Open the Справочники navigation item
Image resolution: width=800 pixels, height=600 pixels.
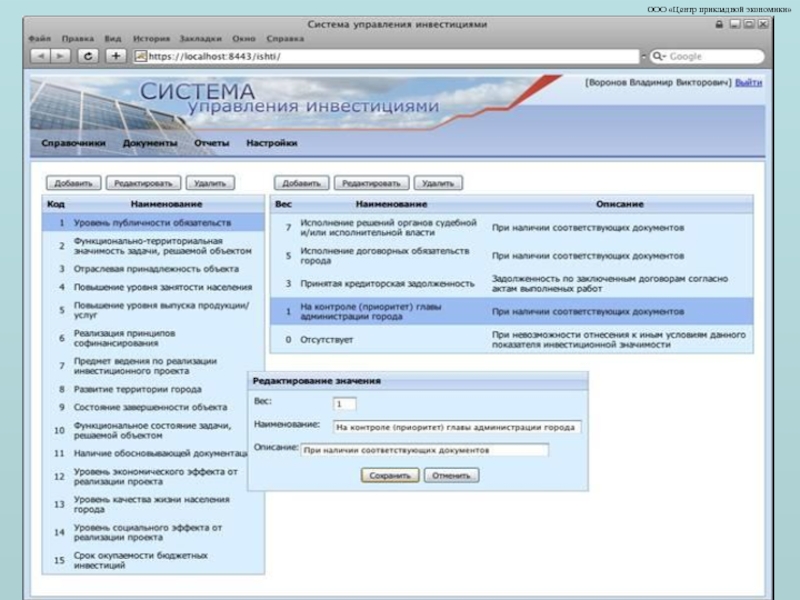pyautogui.click(x=73, y=143)
